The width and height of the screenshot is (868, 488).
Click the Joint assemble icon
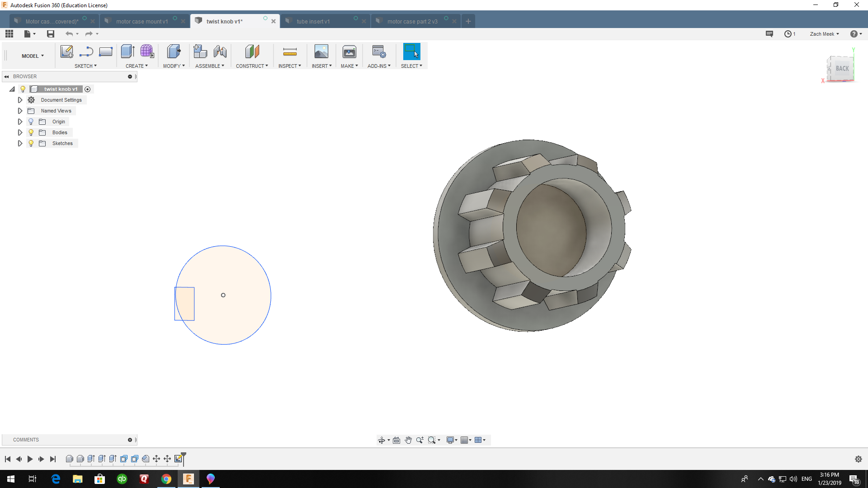[220, 52]
